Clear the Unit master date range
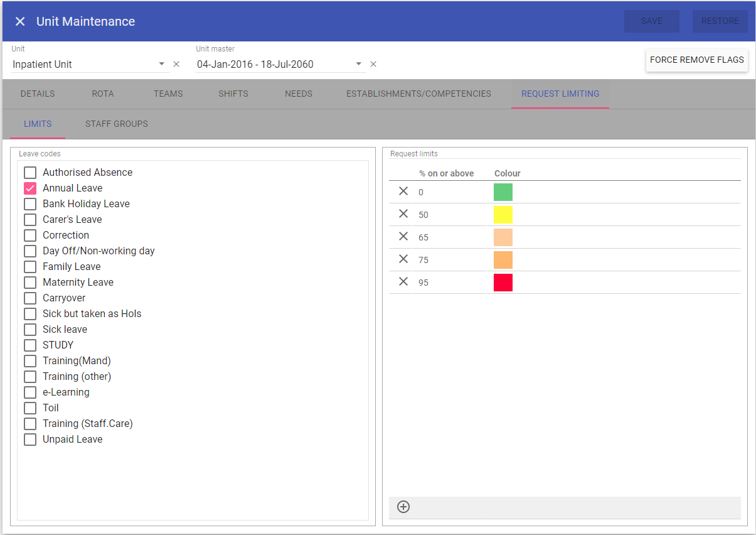 tap(373, 64)
